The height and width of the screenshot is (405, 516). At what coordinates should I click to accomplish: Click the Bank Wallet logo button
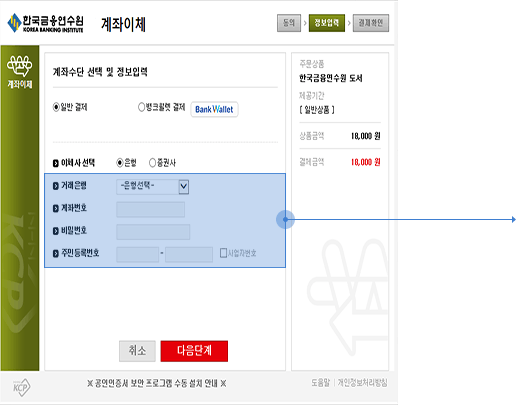[214, 109]
